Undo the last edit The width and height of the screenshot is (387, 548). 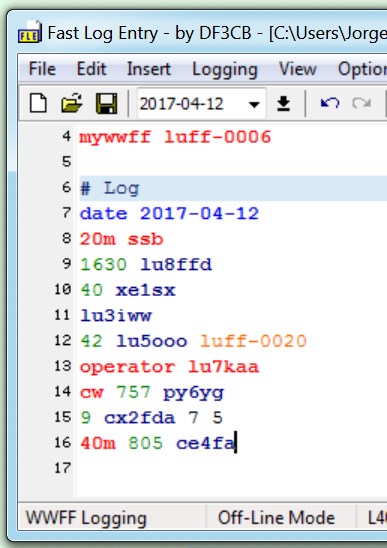coord(330,103)
